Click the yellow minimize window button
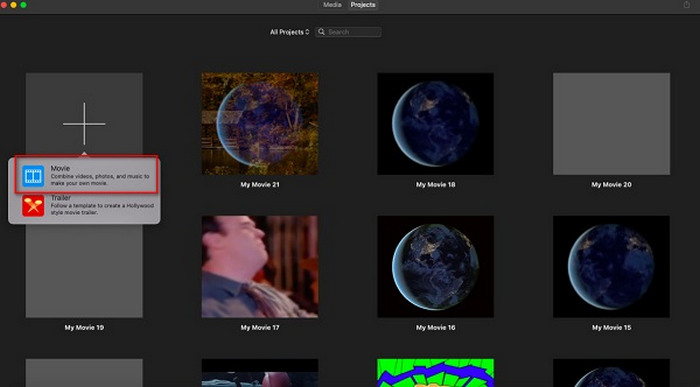700x387 pixels. coord(13,5)
